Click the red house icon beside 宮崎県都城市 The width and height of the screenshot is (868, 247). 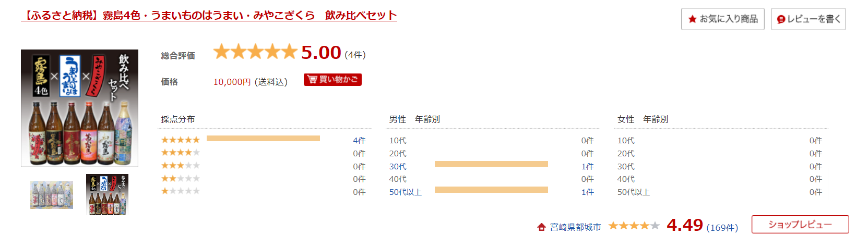pos(542,227)
